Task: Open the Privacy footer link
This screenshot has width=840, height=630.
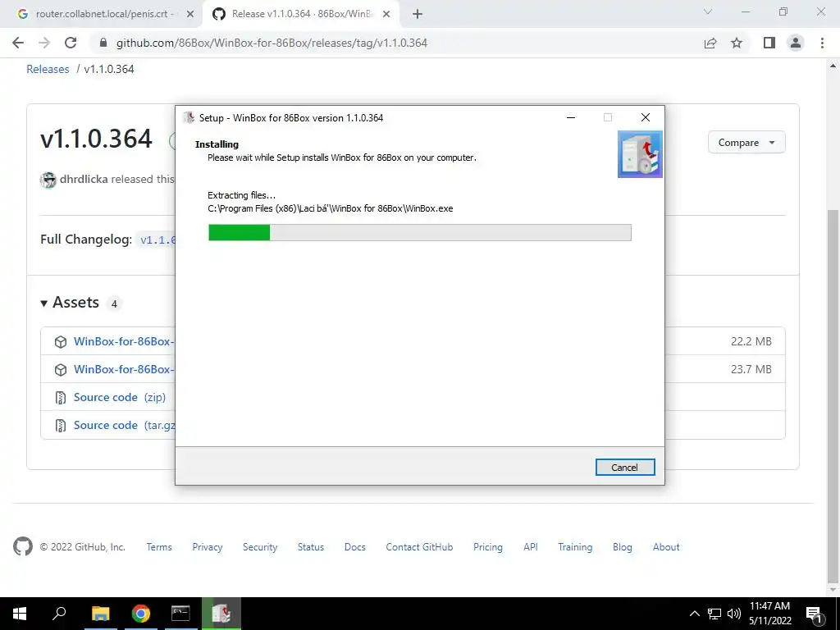Action: coord(208,547)
